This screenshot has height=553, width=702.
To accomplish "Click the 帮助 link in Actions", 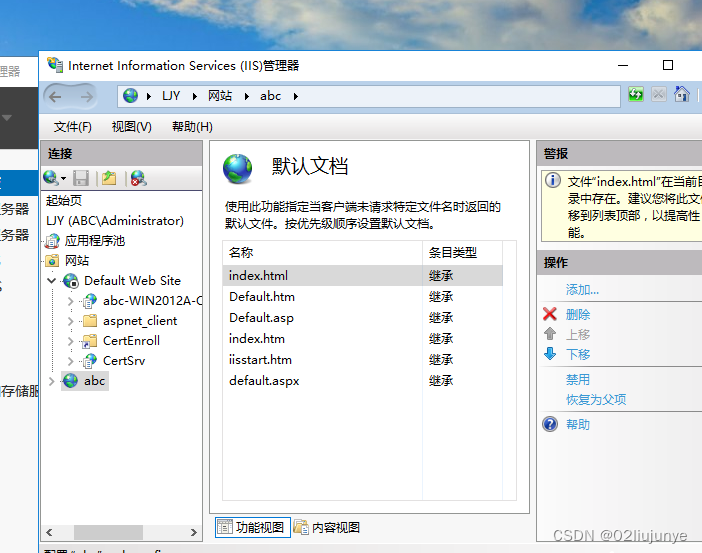I will [578, 424].
